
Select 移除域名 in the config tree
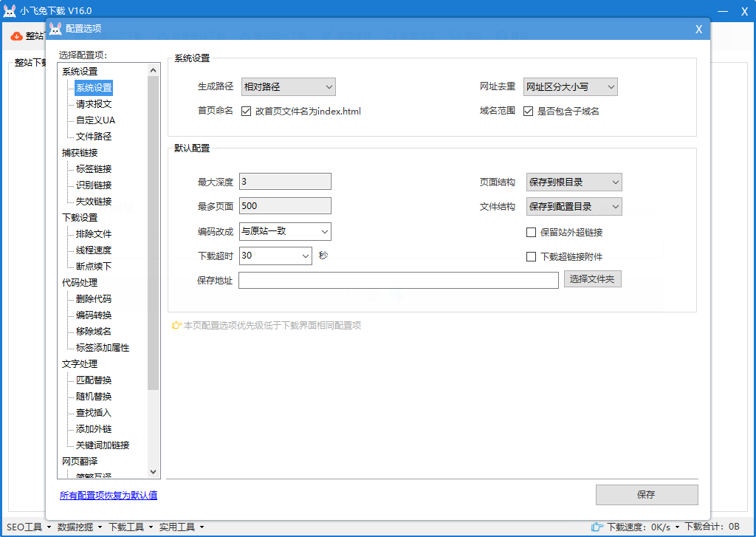[94, 332]
